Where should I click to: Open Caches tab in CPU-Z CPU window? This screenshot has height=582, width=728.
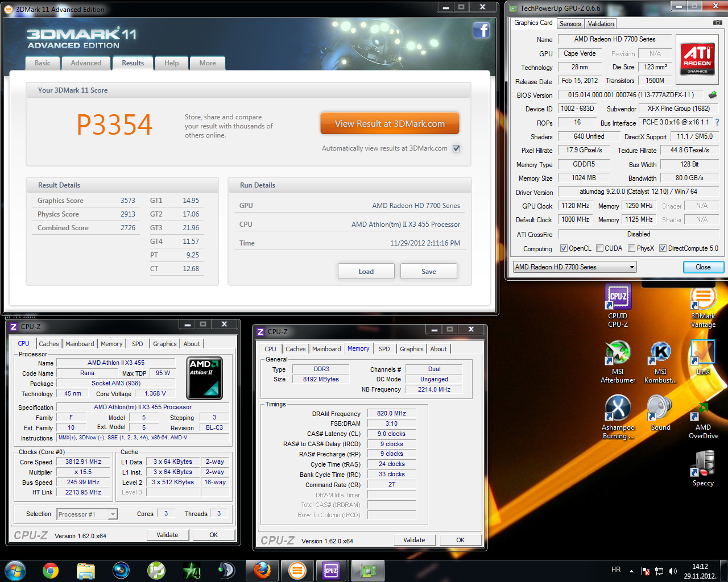coord(49,344)
